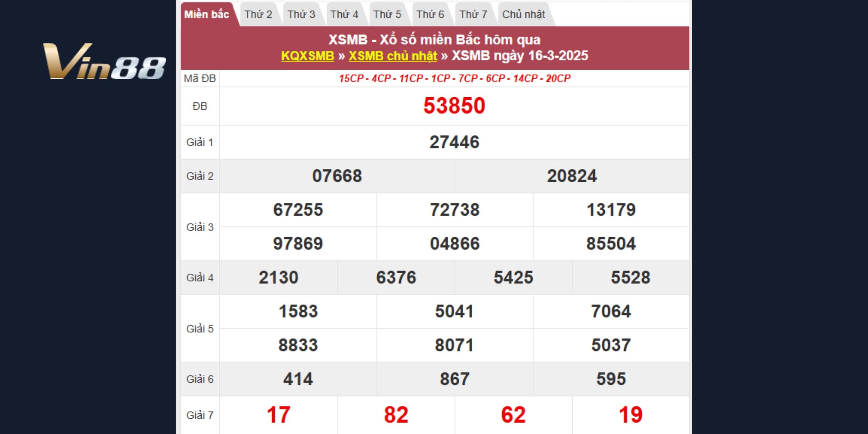Image resolution: width=868 pixels, height=434 pixels.
Task: Click Giải 4 number 6376
Action: [x=396, y=277]
